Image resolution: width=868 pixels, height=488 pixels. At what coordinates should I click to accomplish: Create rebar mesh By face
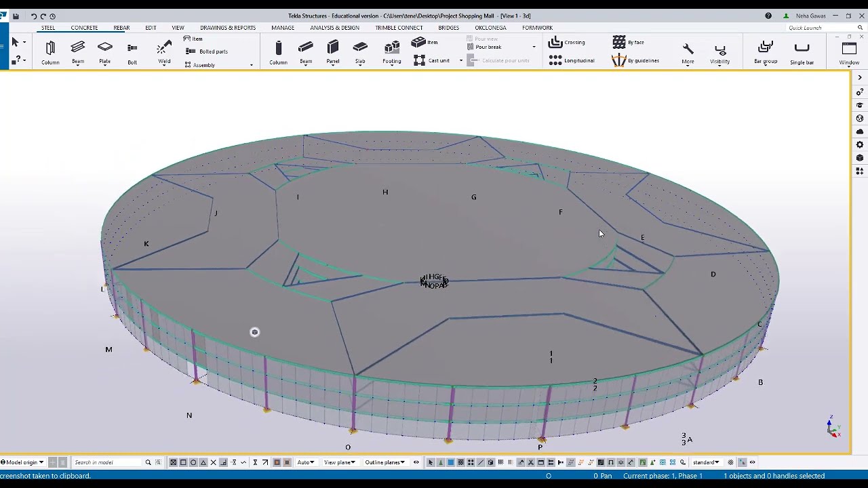point(629,42)
